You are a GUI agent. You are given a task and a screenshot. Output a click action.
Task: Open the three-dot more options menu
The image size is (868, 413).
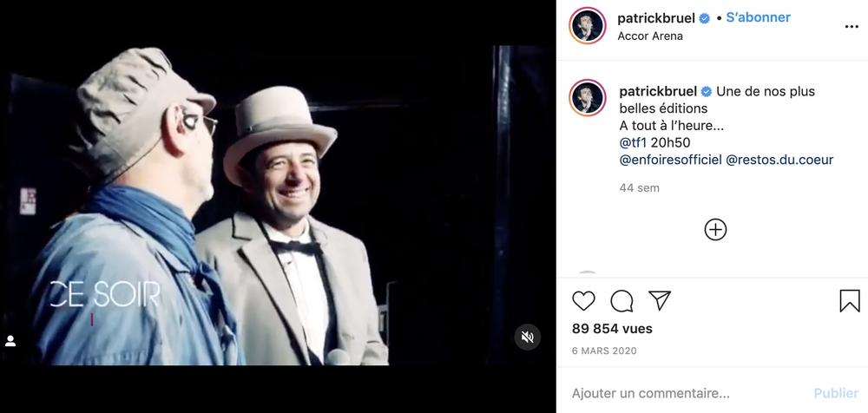(852, 27)
